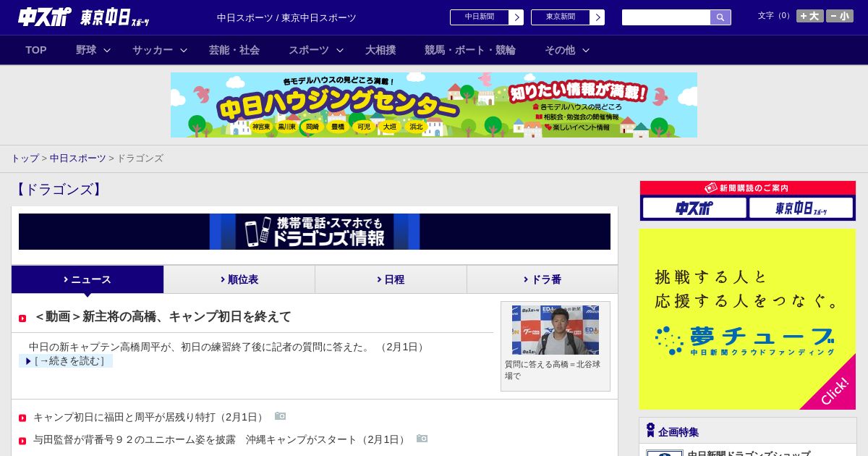Expand the 野球 menu chevron
This screenshot has height=456, width=868.
107,51
